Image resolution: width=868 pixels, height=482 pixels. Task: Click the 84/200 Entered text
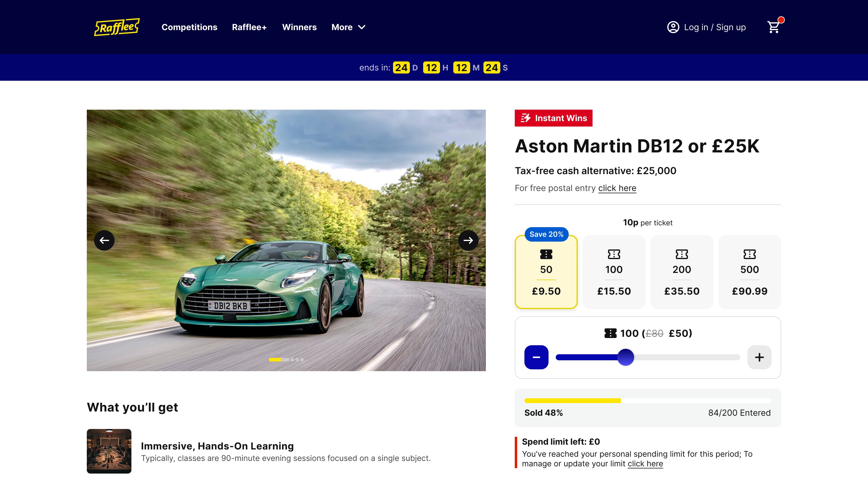coord(739,413)
